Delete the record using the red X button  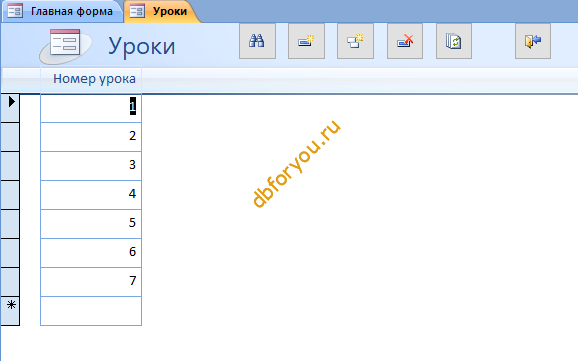pos(405,41)
